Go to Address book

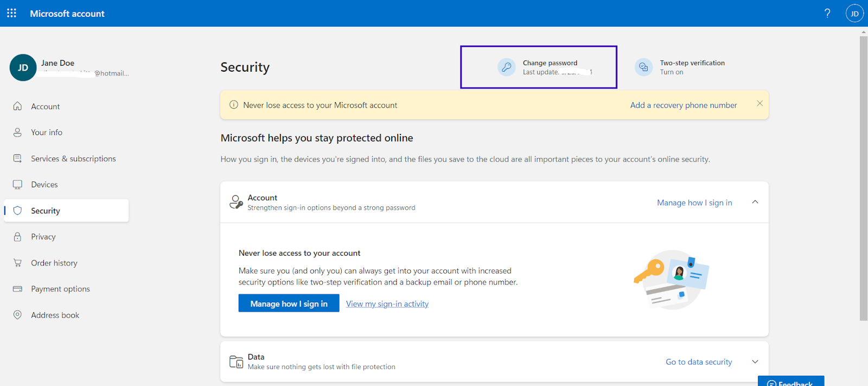[x=55, y=315]
